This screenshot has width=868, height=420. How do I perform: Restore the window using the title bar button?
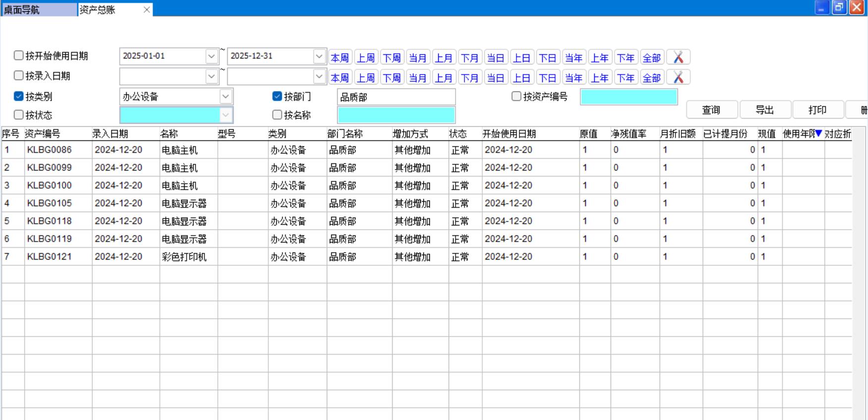click(x=839, y=7)
